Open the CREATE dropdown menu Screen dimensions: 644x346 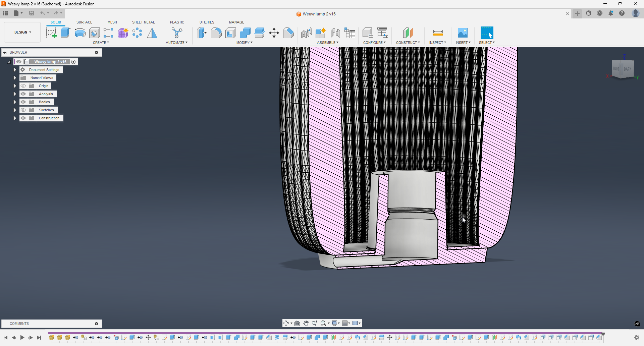click(x=101, y=43)
